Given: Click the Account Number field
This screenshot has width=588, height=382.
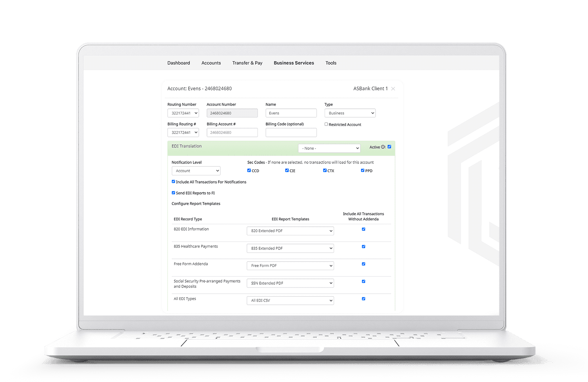Looking at the screenshot, I should click(x=232, y=113).
